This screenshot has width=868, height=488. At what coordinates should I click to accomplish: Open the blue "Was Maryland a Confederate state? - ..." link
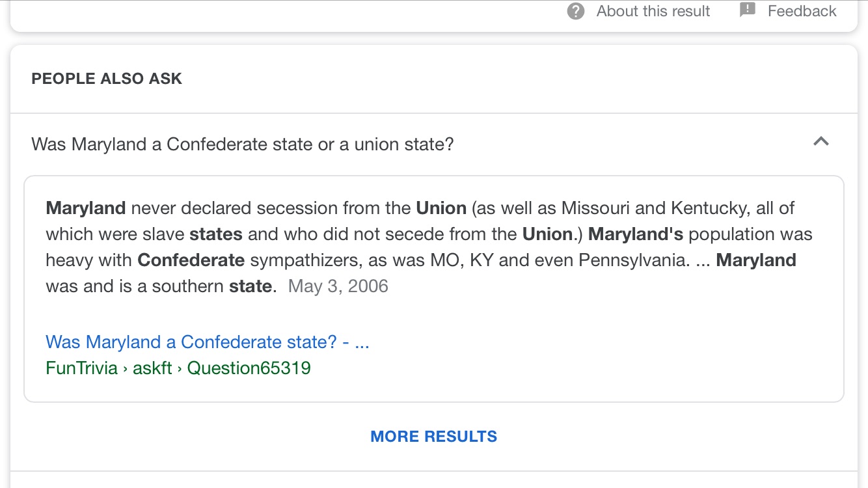207,342
